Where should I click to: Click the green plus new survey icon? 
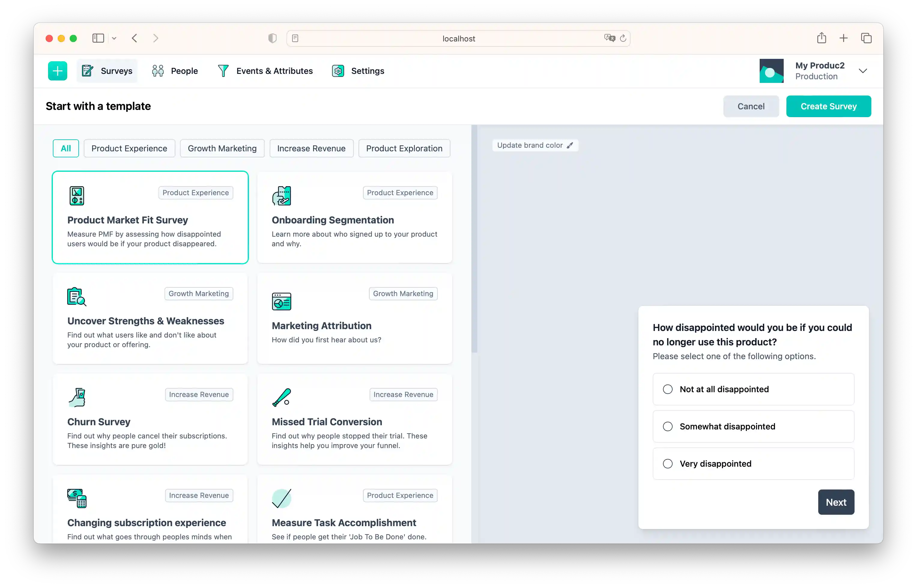click(58, 71)
